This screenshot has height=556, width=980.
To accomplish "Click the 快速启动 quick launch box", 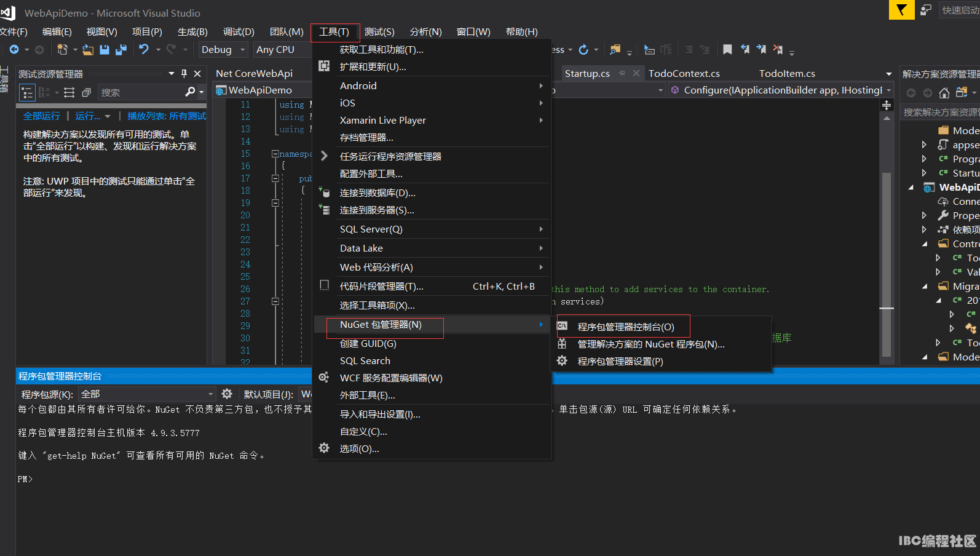I will pyautogui.click(x=959, y=10).
